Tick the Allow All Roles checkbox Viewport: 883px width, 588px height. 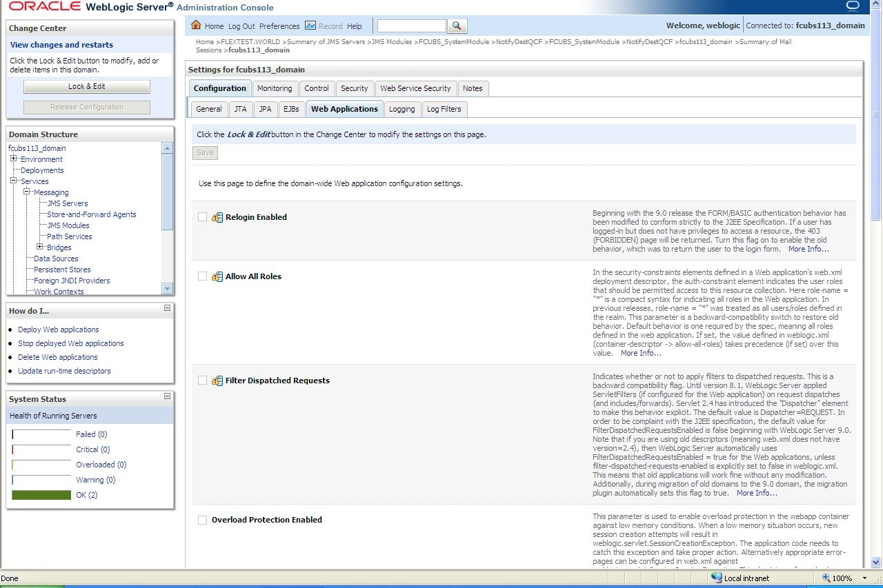202,276
